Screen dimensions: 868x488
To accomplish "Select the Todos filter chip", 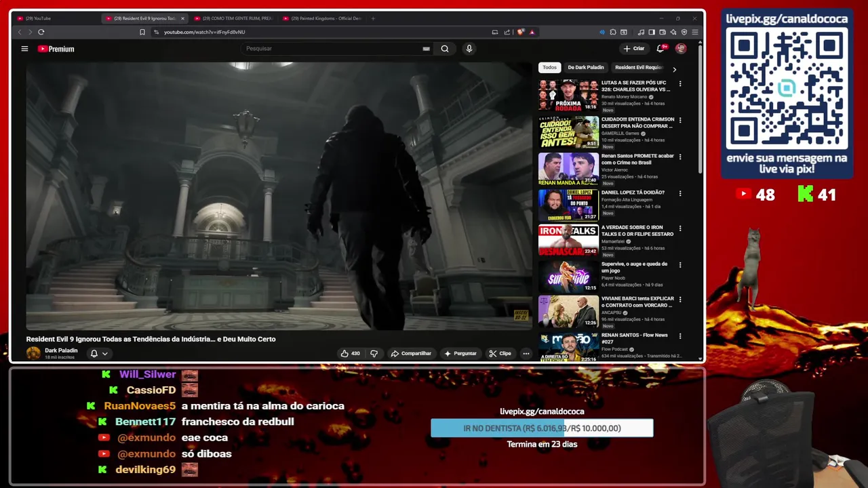I will [549, 68].
